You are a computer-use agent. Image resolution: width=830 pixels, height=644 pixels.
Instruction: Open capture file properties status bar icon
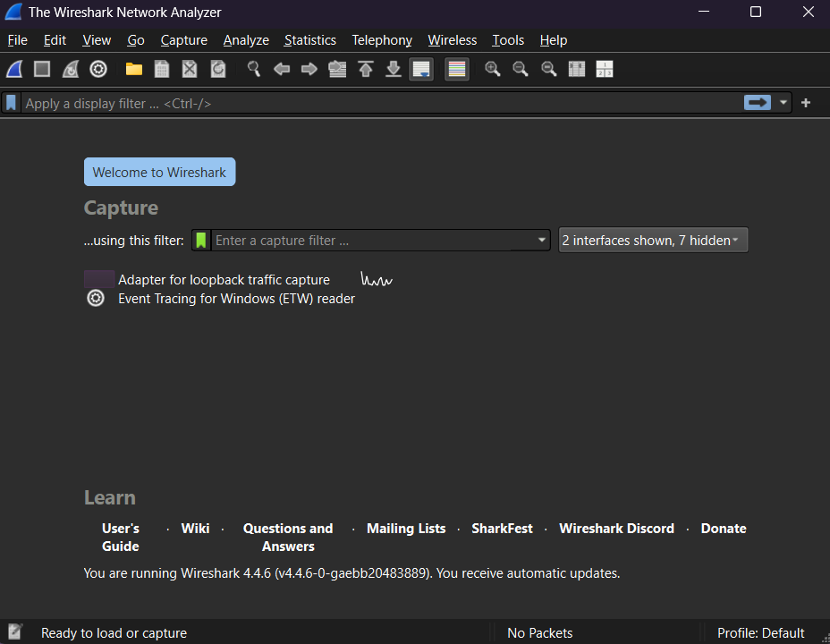(x=15, y=631)
